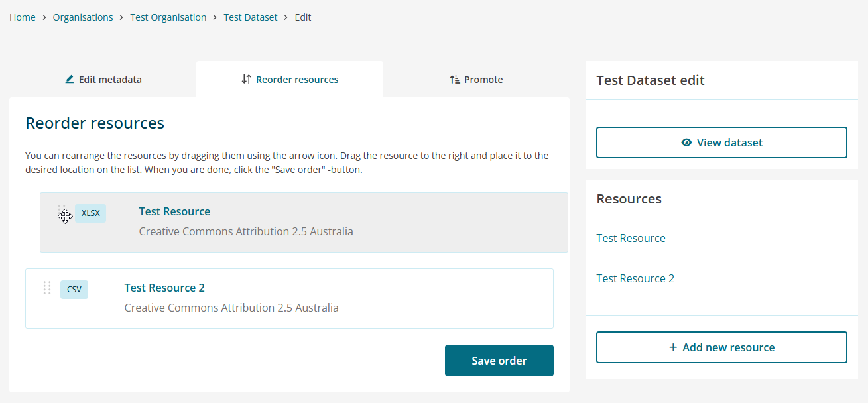
Task: Click drag handle of Test Resource 2
Action: coord(47,288)
